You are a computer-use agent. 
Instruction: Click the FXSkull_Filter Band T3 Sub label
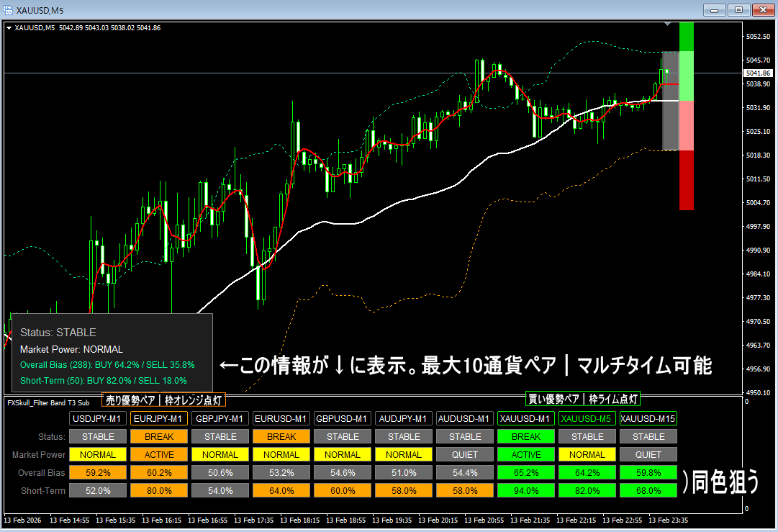point(48,402)
